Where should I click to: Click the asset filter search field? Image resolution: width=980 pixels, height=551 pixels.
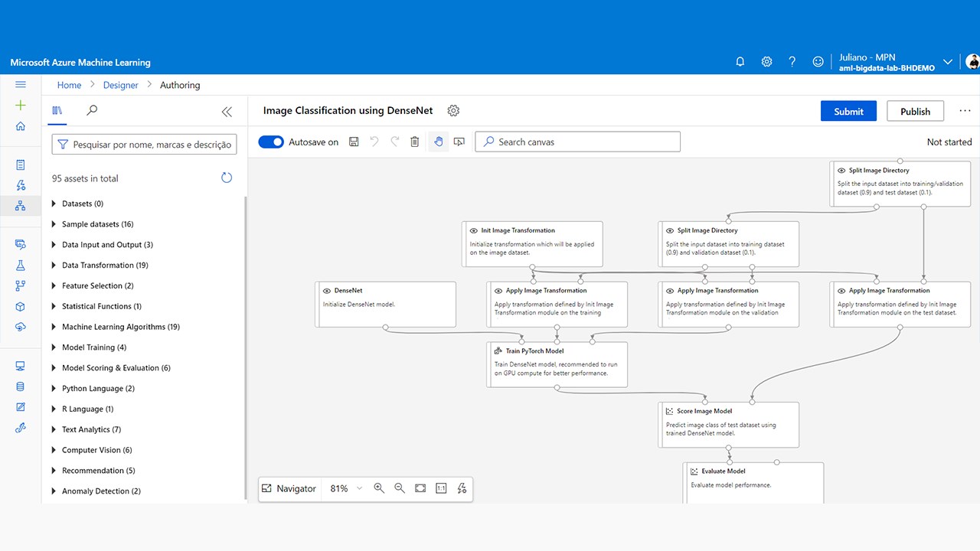click(x=144, y=144)
